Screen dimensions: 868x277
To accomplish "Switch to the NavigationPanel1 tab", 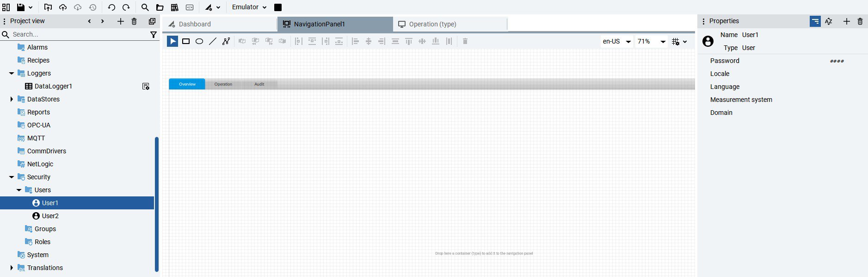I will pyautogui.click(x=335, y=24).
